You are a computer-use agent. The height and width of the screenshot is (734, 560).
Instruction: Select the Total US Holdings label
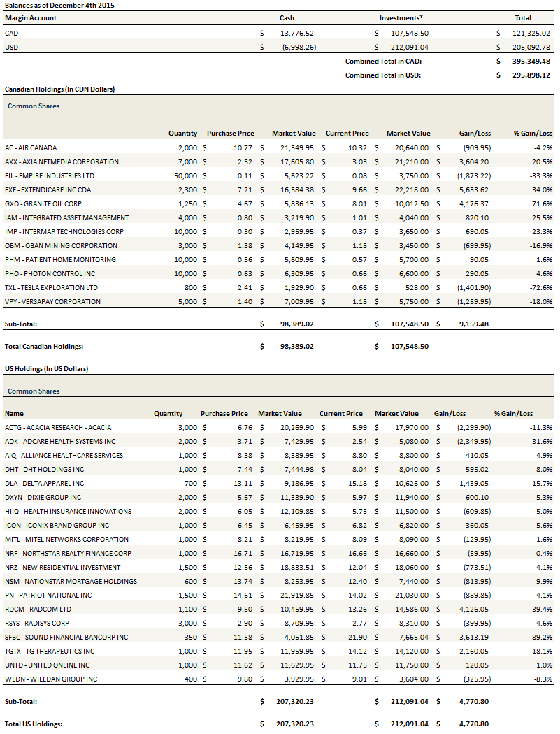[x=34, y=724]
